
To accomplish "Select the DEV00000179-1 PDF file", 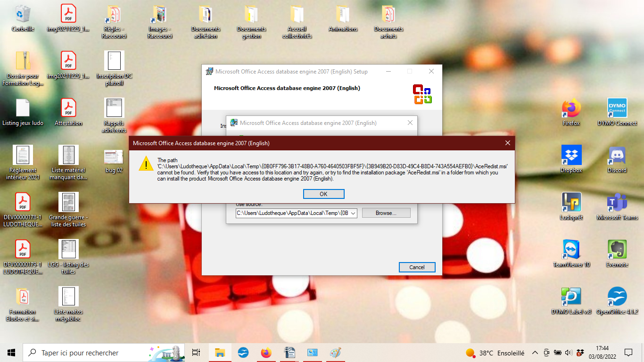I will click(23, 257).
